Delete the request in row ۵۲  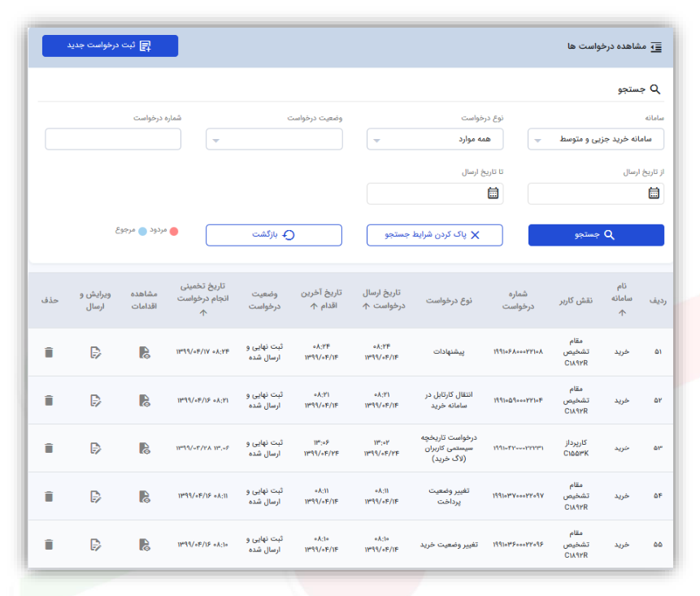(49, 401)
